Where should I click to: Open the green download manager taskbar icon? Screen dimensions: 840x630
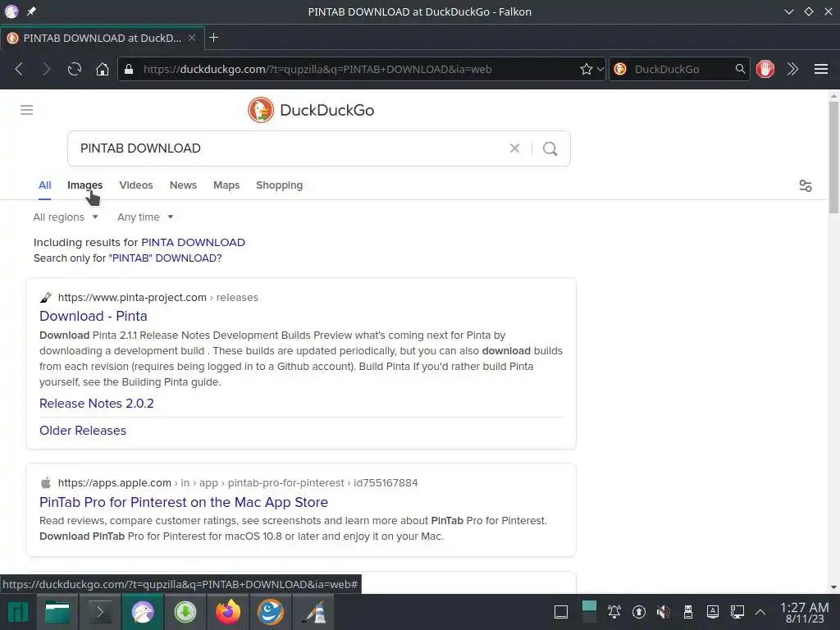click(x=185, y=612)
